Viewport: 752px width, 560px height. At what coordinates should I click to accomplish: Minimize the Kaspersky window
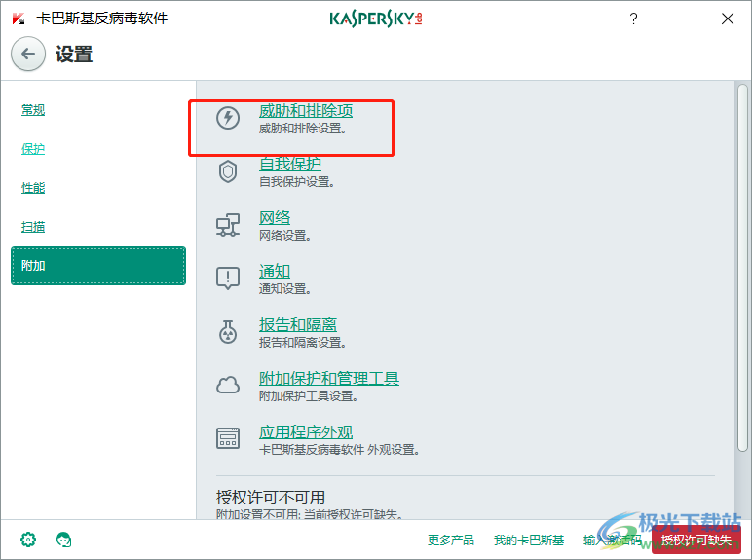click(681, 19)
